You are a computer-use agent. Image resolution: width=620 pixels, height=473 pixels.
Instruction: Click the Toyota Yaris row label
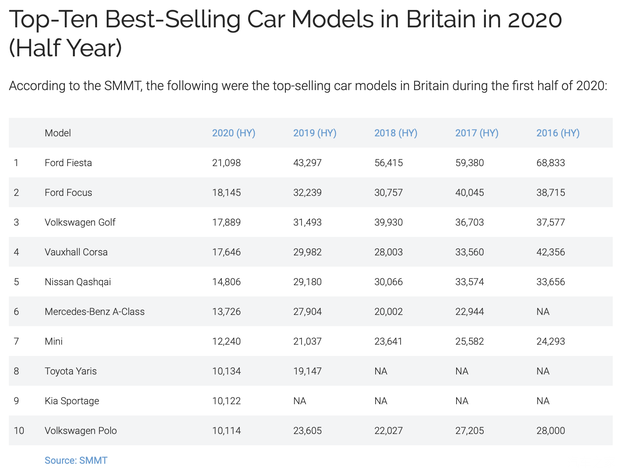tap(71, 371)
